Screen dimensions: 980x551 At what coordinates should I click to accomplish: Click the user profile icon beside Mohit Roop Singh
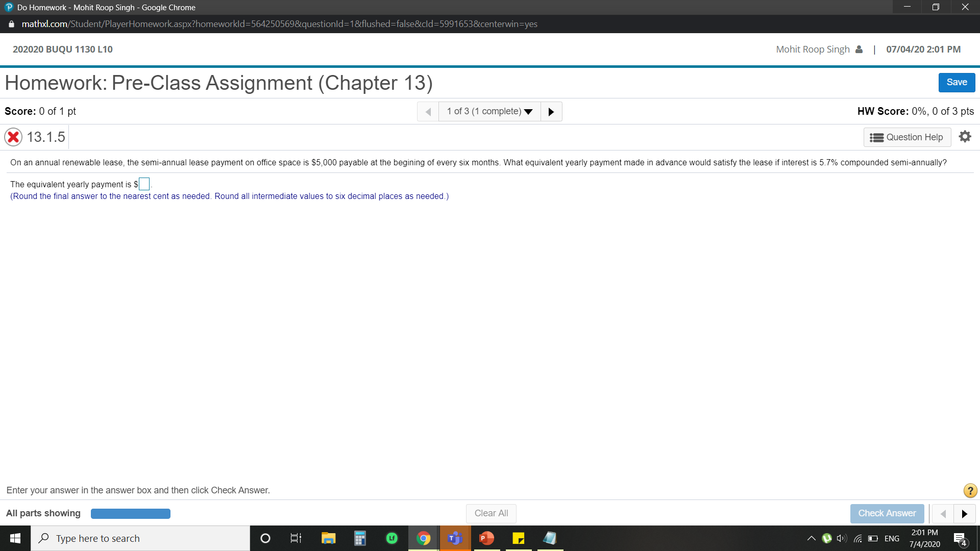pyautogui.click(x=860, y=49)
